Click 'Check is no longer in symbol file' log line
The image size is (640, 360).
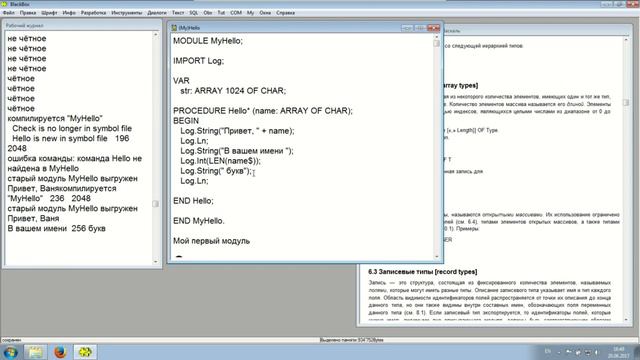[72, 128]
